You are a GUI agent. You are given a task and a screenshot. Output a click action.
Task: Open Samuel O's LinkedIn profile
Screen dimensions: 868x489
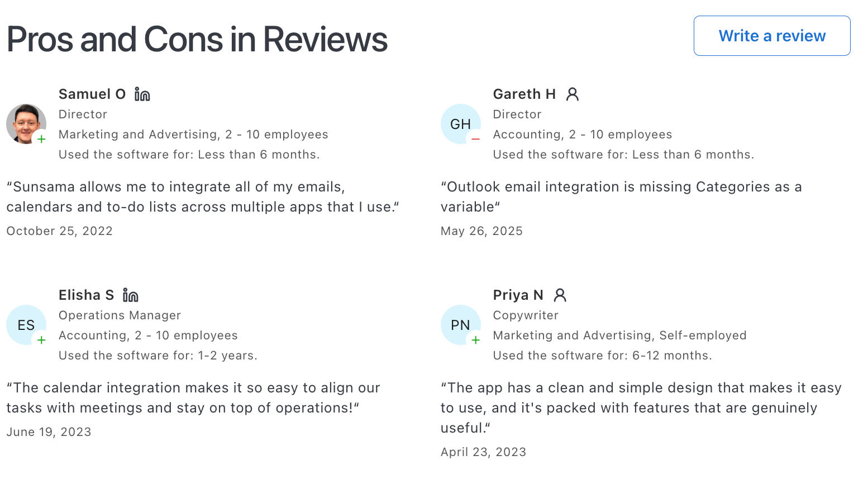pyautogui.click(x=142, y=94)
